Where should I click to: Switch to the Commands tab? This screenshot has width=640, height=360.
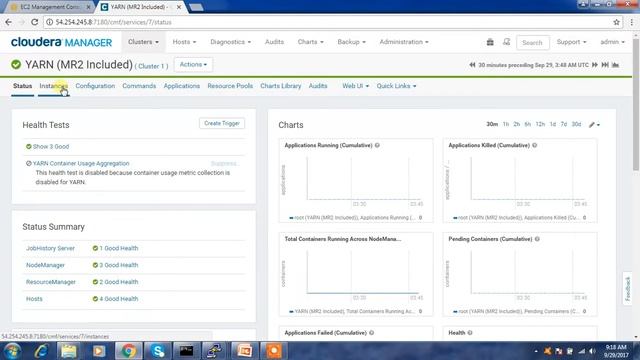coord(139,86)
